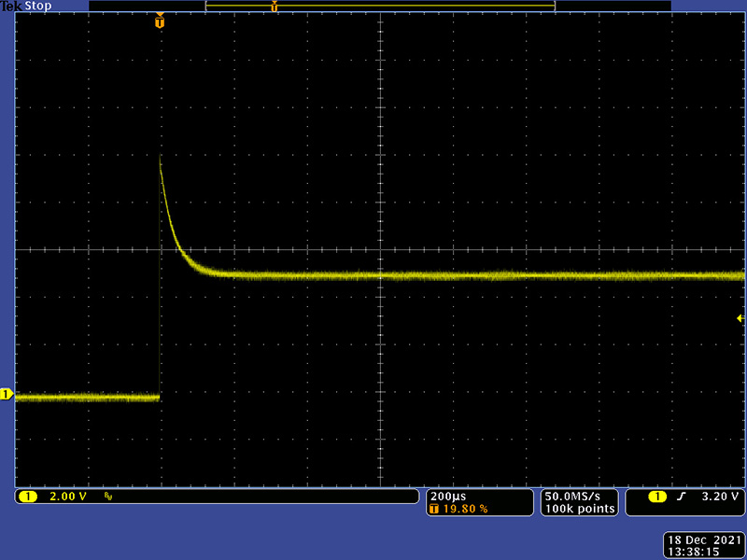The width and height of the screenshot is (747, 560).
Task: Click the Tek Stop acquisition status label
Action: point(26,6)
